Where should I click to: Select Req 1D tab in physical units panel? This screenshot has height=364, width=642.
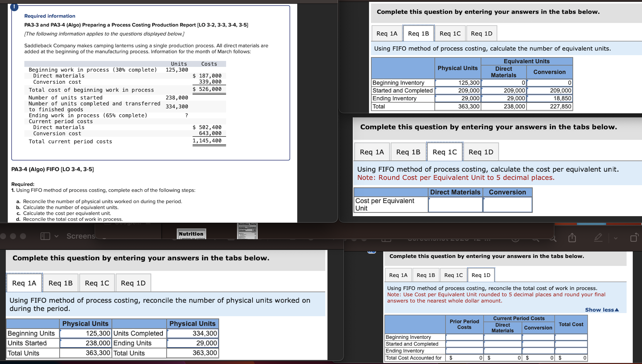[133, 283]
